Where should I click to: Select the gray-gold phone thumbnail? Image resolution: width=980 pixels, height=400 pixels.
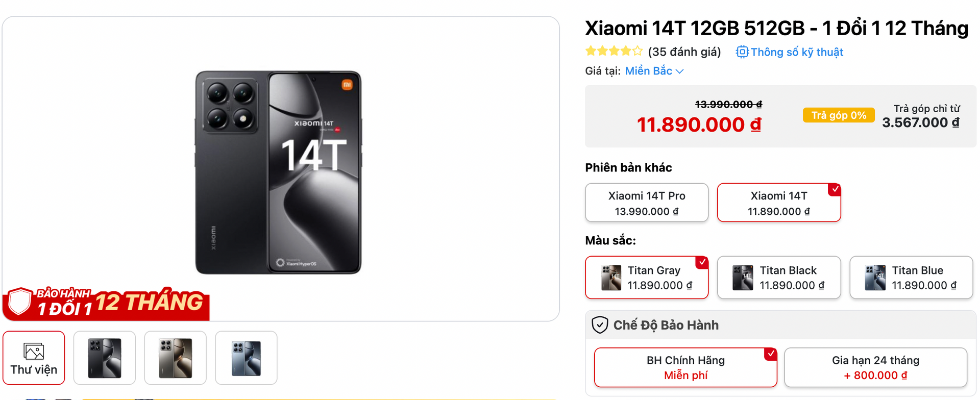176,358
